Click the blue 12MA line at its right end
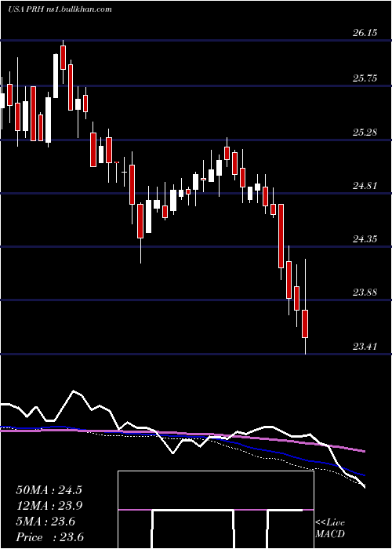Viewport: 392px width, 549px height. pos(363,474)
